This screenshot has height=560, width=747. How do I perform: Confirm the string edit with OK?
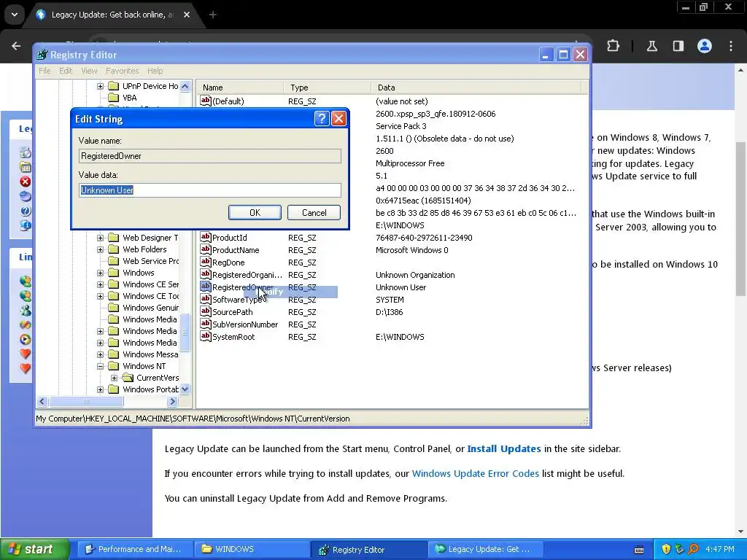click(255, 212)
